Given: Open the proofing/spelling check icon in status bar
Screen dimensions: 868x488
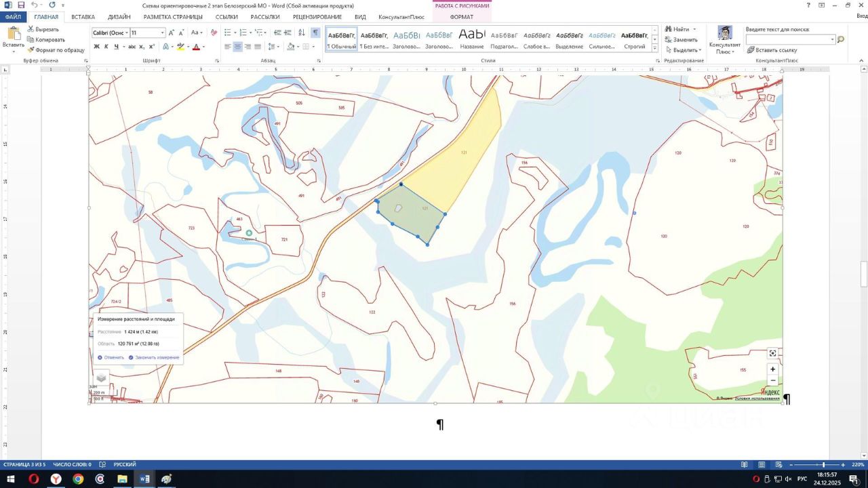Looking at the screenshot, I should point(102,464).
